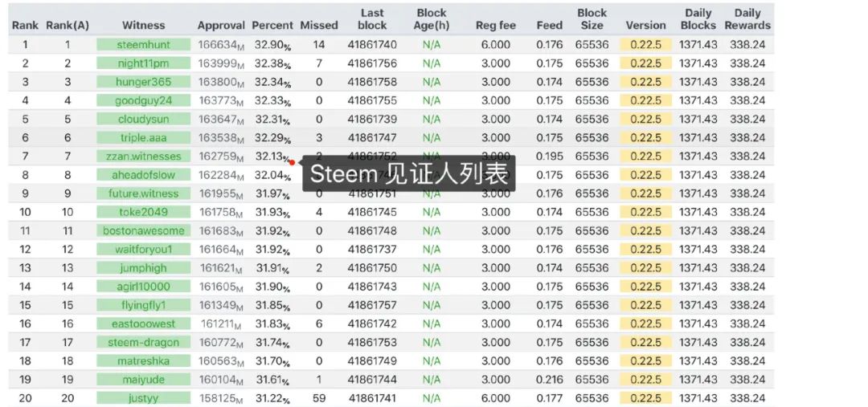Open the agirl10000 witness link
868x407 pixels.
[143, 287]
